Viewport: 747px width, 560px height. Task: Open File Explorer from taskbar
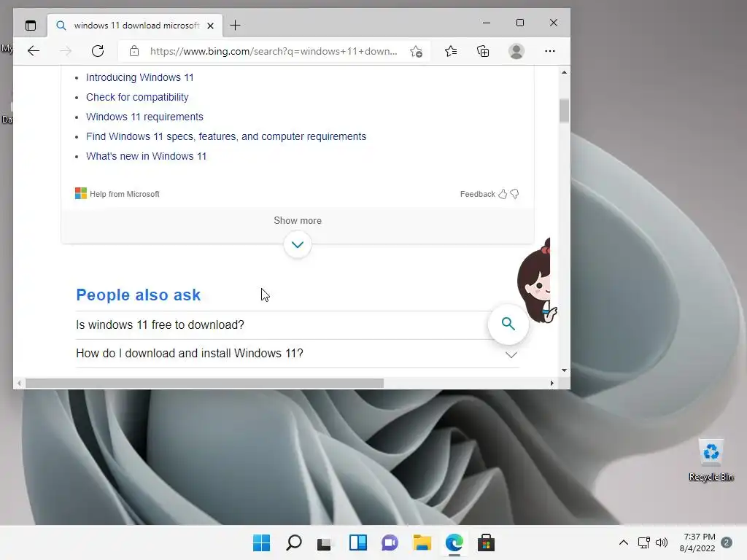(x=422, y=542)
